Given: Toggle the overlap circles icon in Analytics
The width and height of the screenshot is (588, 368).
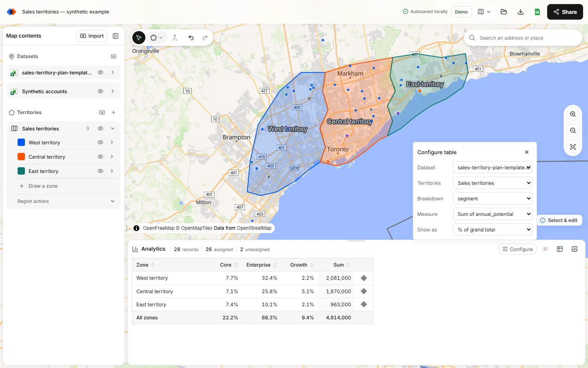Looking at the screenshot, I should [545, 249].
